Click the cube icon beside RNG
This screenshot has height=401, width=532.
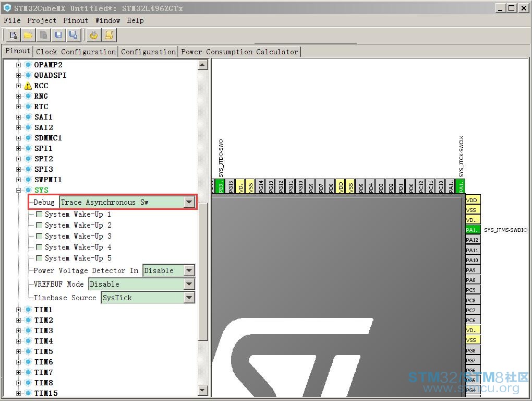[x=28, y=97]
